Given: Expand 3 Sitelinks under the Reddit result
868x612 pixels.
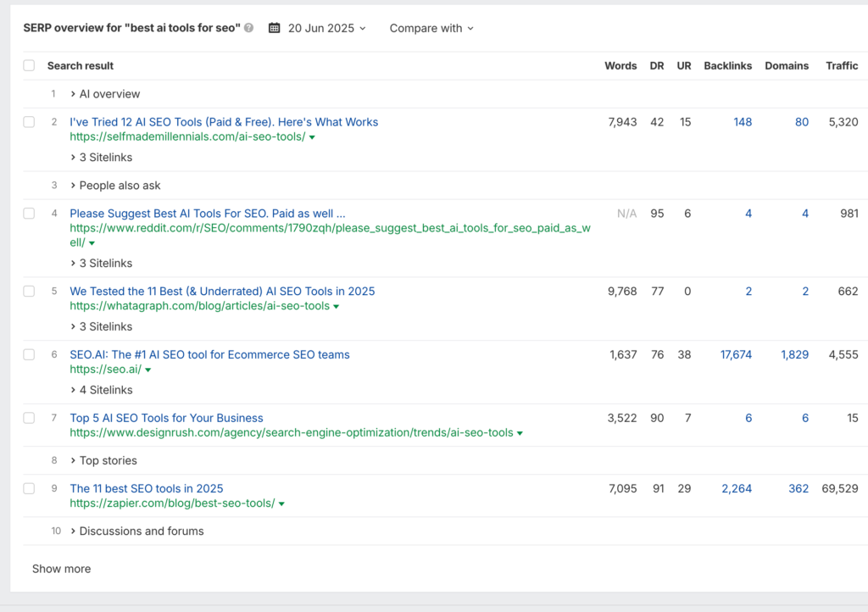Looking at the screenshot, I should tap(102, 264).
